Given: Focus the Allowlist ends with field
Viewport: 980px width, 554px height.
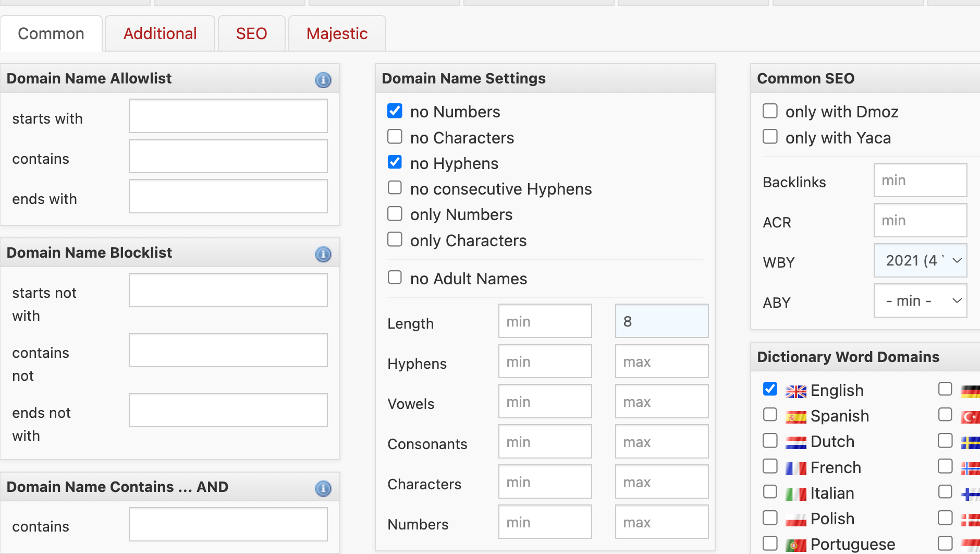Looking at the screenshot, I should point(228,196).
